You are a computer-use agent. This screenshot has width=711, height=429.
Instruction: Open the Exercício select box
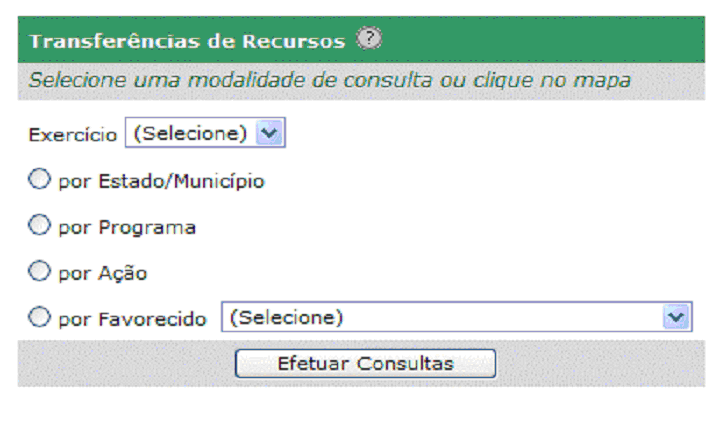tap(192, 133)
